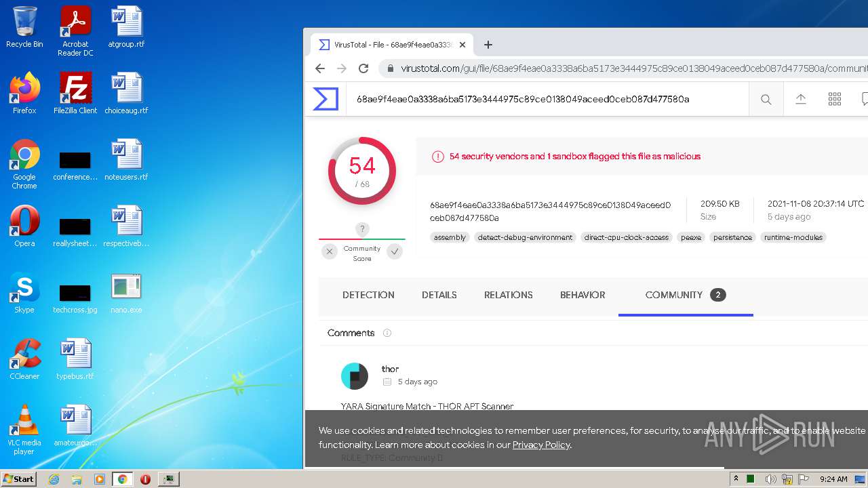This screenshot has width=868, height=488.
Task: Click the Action Center flag tray icon
Action: 804,479
